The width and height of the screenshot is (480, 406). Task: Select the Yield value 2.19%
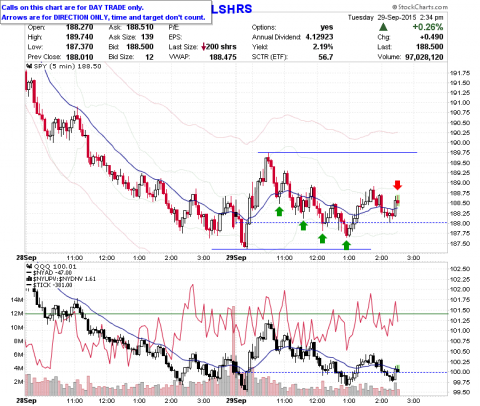323,47
